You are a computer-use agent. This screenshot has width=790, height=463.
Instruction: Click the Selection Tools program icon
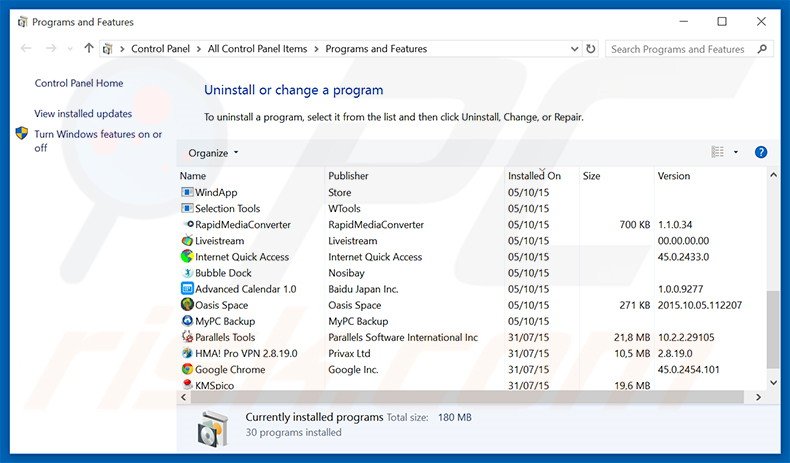pos(187,209)
